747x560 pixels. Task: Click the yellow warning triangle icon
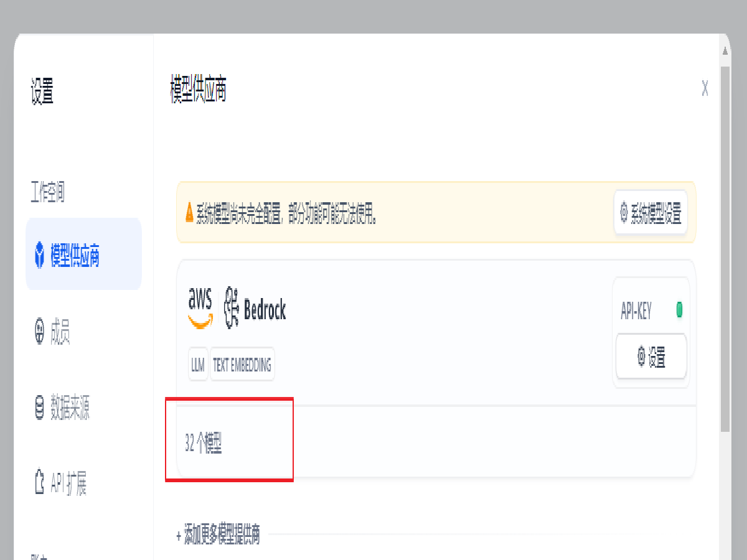click(x=189, y=213)
